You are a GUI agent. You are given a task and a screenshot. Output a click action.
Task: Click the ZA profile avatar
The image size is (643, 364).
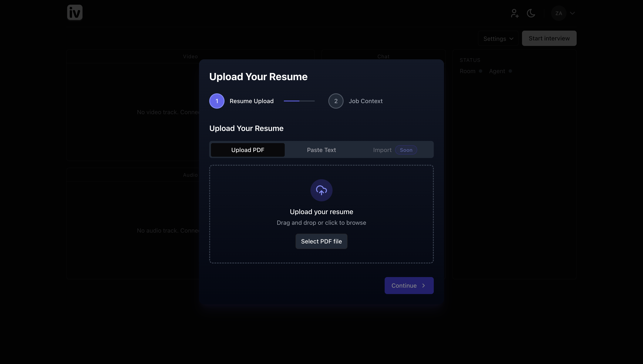tap(559, 13)
